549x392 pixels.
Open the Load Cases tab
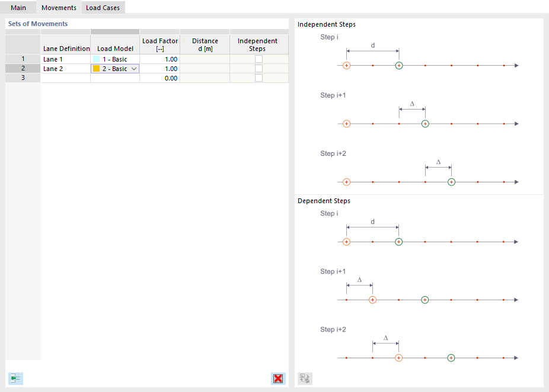pyautogui.click(x=102, y=8)
